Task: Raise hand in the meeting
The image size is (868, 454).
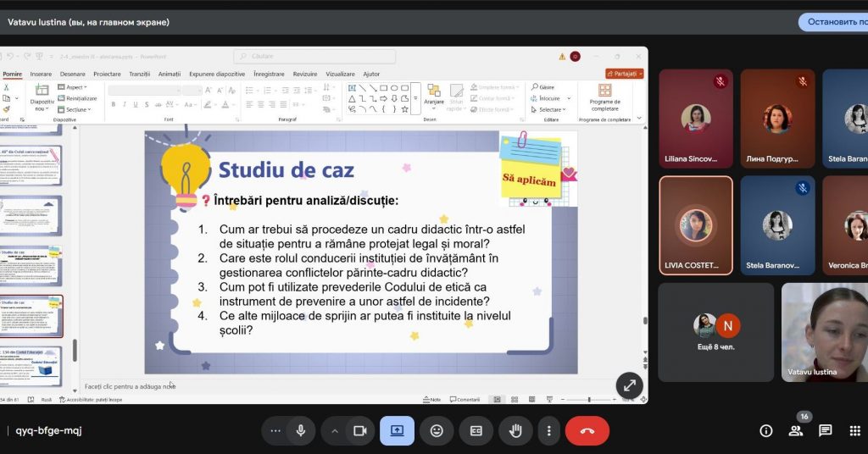Action: [515, 430]
